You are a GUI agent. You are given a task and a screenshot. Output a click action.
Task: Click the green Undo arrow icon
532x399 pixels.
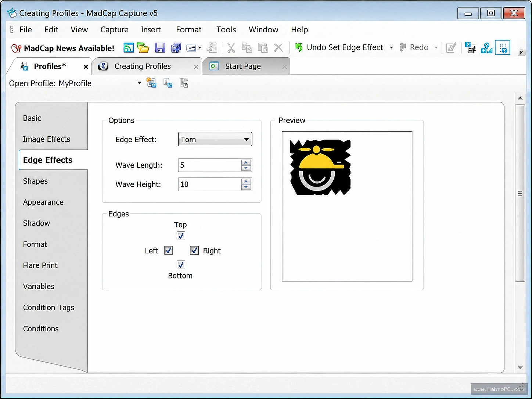299,47
